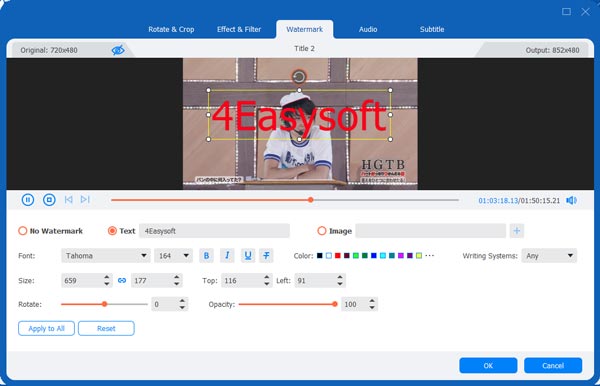The height and width of the screenshot is (386, 600).
Task: Pick the magenta color swatch
Action: pyautogui.click(x=401, y=256)
